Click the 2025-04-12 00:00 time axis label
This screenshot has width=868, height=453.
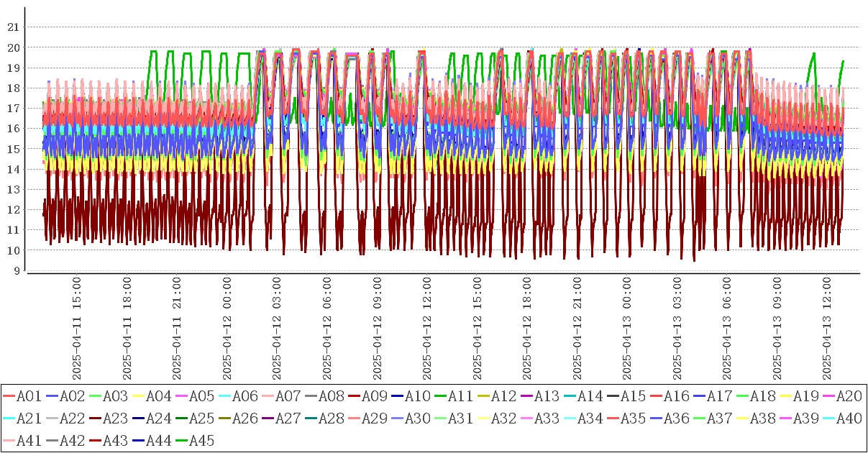coord(227,329)
